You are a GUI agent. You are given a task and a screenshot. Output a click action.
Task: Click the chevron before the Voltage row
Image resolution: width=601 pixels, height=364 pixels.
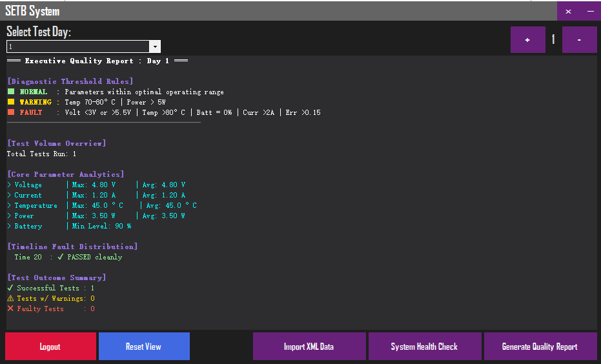[9, 185]
